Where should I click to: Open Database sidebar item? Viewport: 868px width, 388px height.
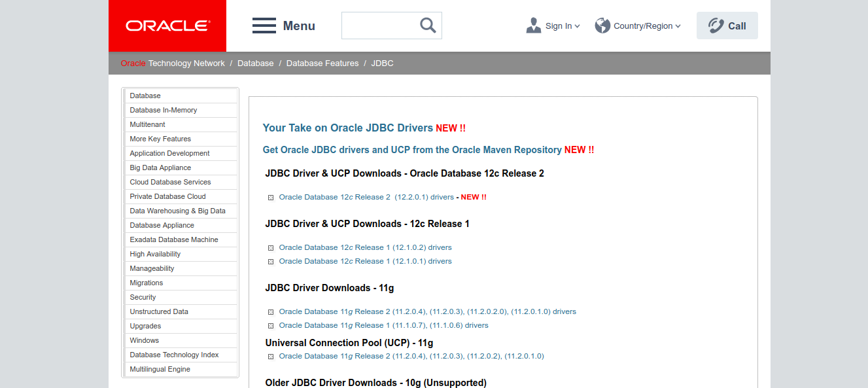tap(181, 96)
